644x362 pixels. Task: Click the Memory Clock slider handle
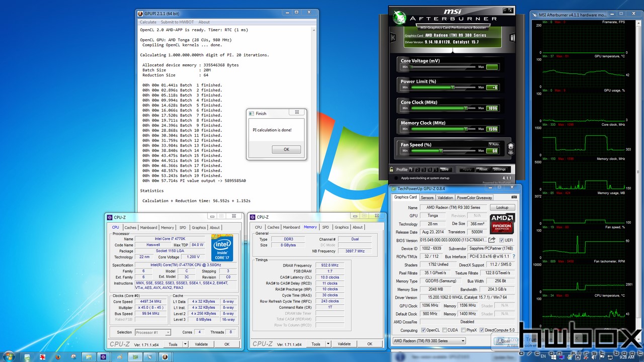click(x=466, y=129)
